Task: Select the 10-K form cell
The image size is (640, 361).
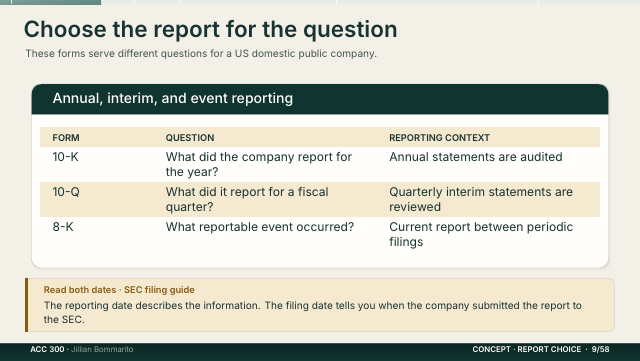Action: point(65,157)
